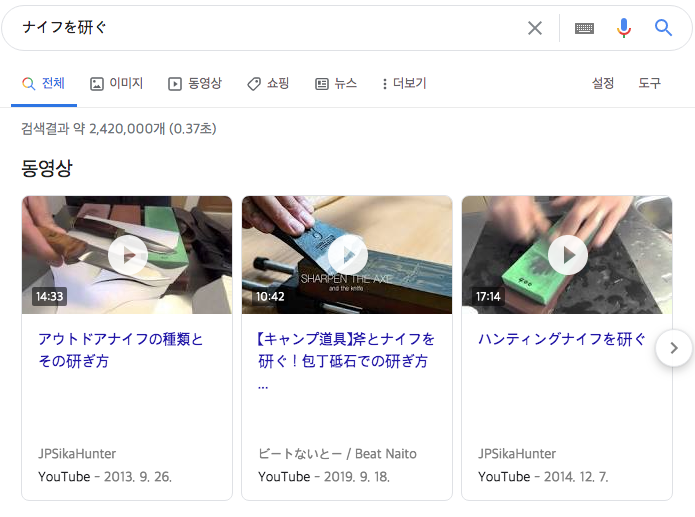Click the 동영상 section heading
This screenshot has height=517, width=695.
point(47,168)
